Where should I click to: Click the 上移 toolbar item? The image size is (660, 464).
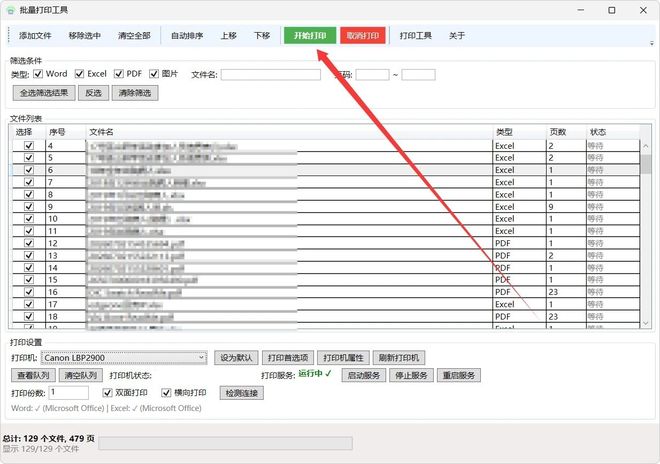[x=229, y=36]
